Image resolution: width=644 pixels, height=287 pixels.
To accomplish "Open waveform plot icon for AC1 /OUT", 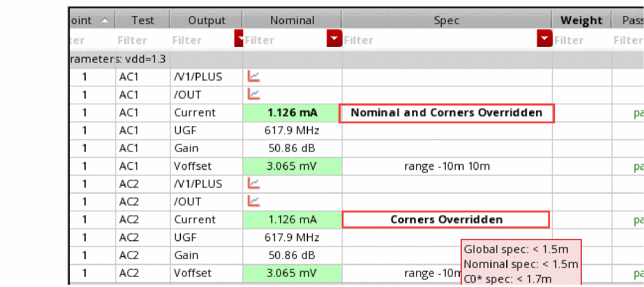I will (253, 95).
